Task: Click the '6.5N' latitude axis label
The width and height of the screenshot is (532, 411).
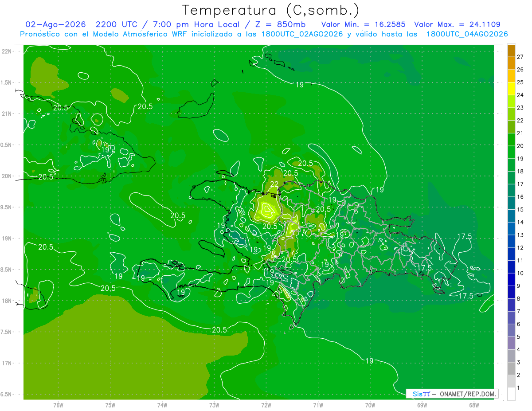Action: click(x=7, y=394)
